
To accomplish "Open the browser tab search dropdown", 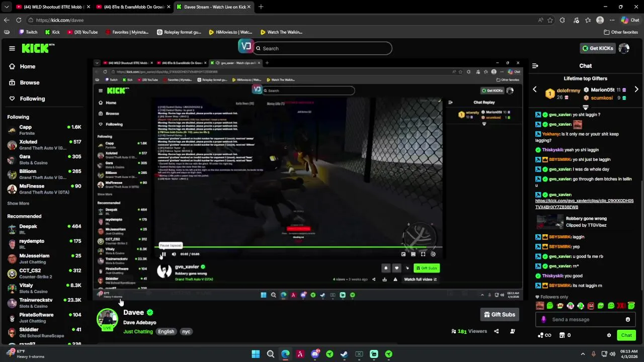I will (x=6, y=7).
